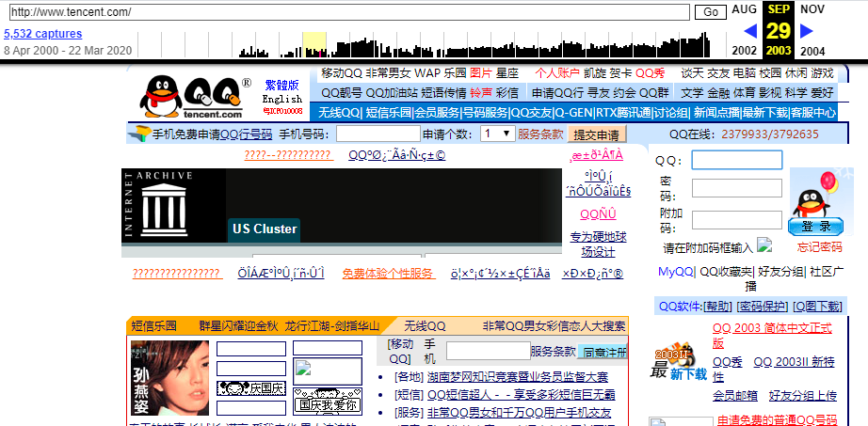Image resolution: width=868 pixels, height=426 pixels.
Task: Open the 好友分组 link under login
Action: (x=780, y=272)
